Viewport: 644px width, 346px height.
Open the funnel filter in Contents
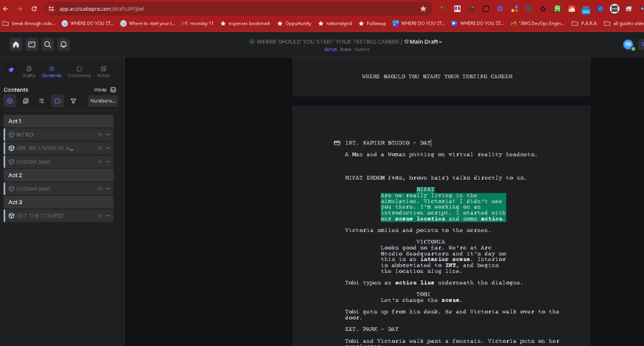73,101
